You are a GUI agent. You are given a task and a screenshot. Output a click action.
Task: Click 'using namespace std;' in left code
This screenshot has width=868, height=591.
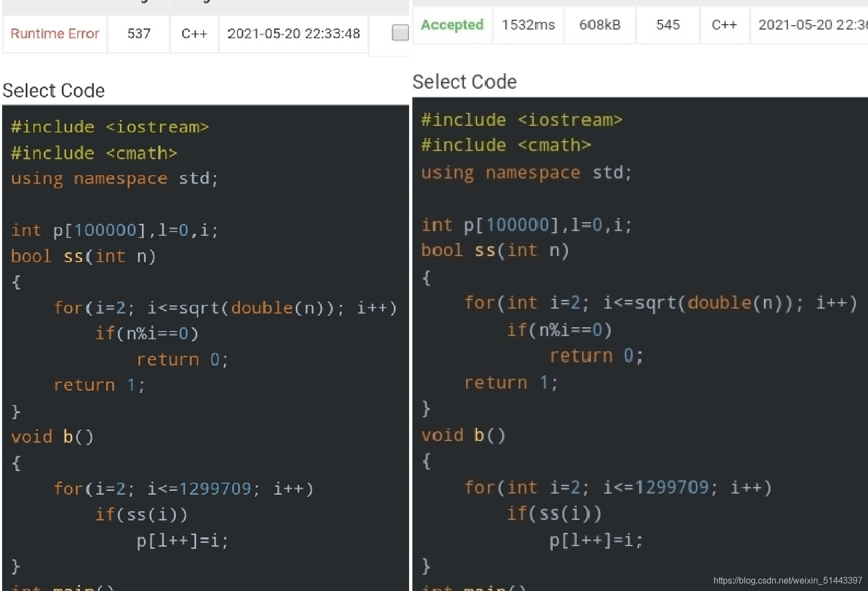[x=115, y=179]
